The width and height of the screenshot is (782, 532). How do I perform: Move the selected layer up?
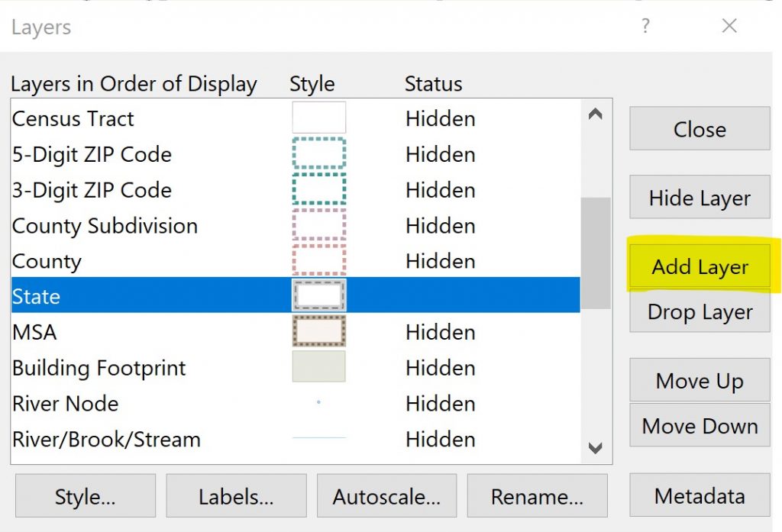[x=700, y=381]
